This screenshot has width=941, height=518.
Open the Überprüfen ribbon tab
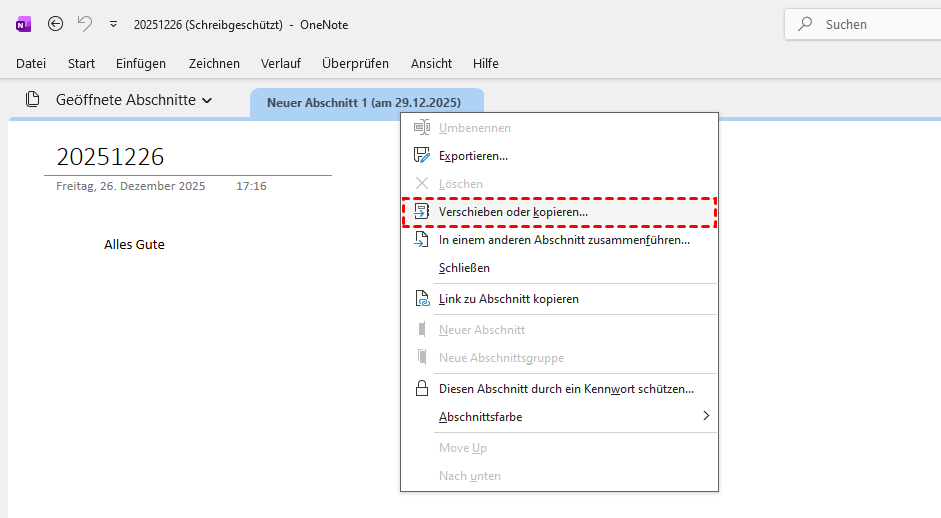(x=355, y=63)
